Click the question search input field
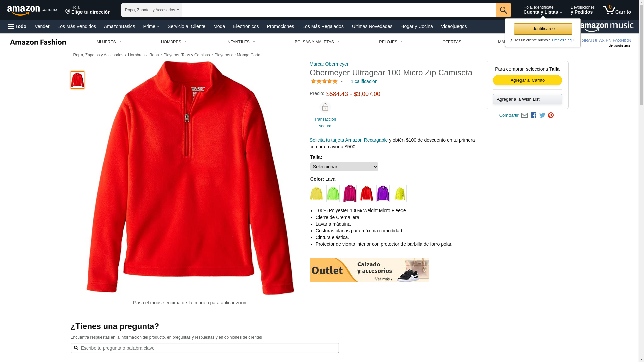 pyautogui.click(x=205, y=348)
